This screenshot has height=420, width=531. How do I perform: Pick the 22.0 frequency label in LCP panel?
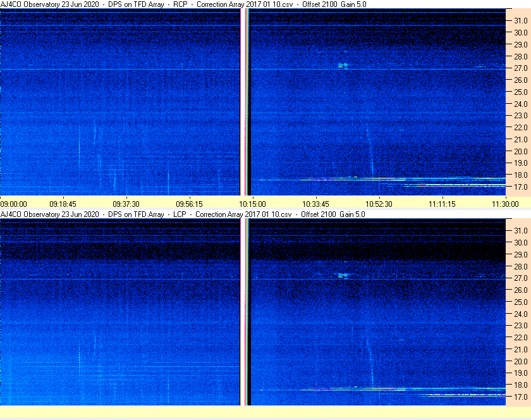pyautogui.click(x=521, y=337)
